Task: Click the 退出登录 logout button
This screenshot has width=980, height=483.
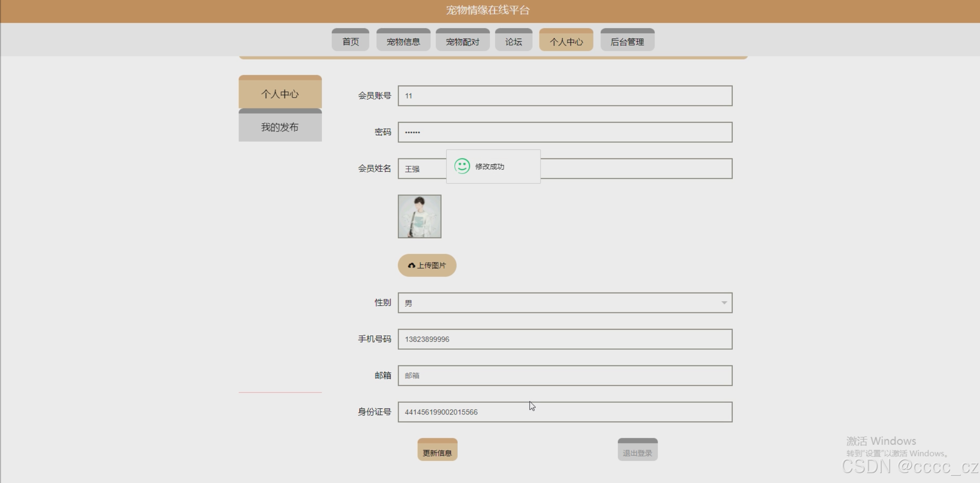Action: [x=637, y=451]
